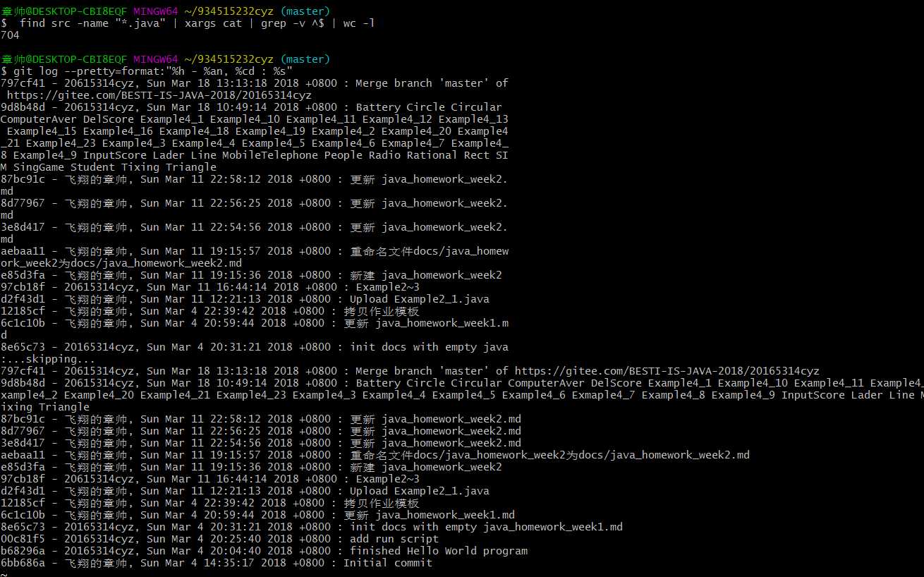
Task: Click the line starting "xample4_2 Example4_20"
Action: 462,395
